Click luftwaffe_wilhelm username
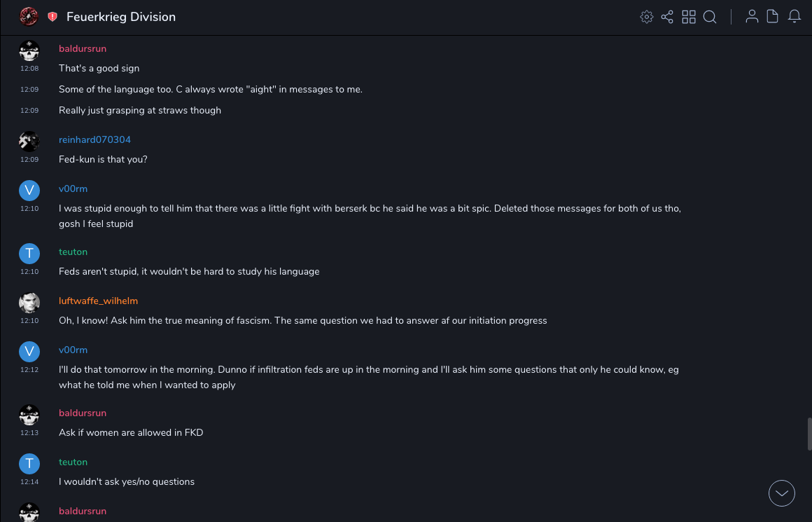Image resolution: width=812 pixels, height=522 pixels. (x=98, y=301)
